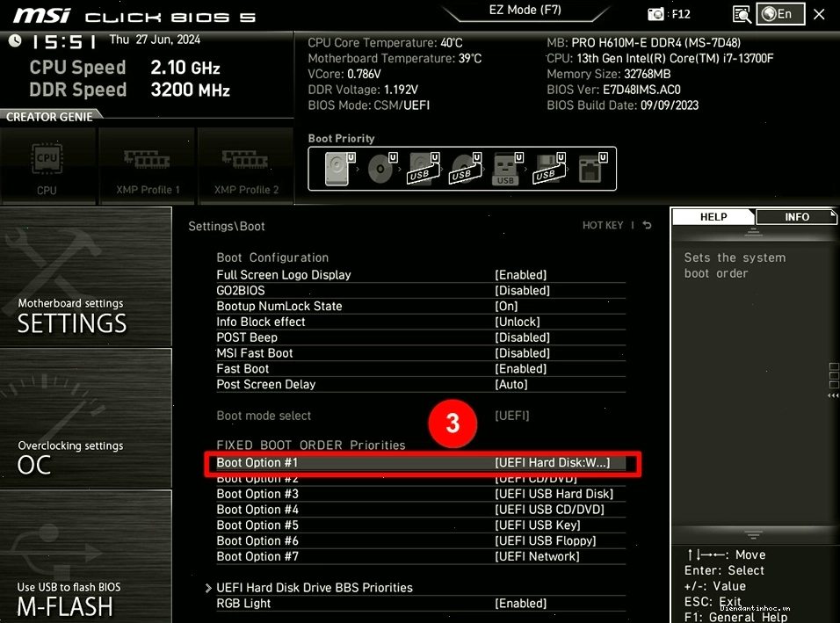This screenshot has width=840, height=623.
Task: Click the CPU Creator Genie icon
Action: [47, 167]
